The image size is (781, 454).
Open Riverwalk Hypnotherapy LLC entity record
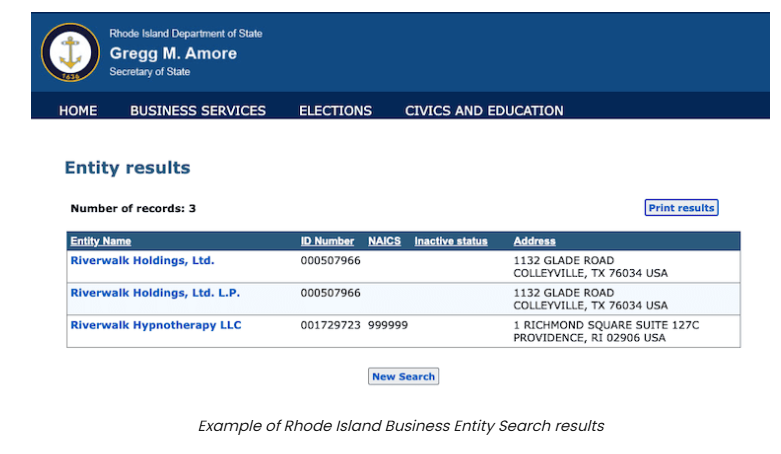156,325
